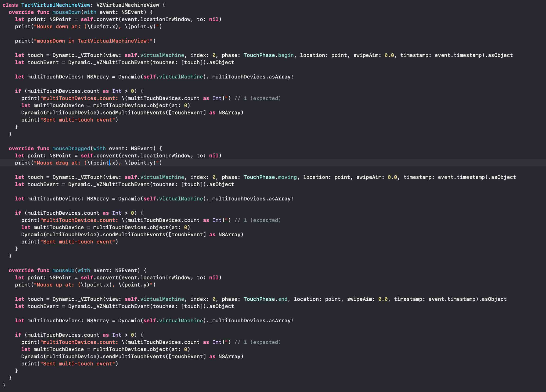Click the class keyword on the first line
This screenshot has width=546, height=392.
tap(10, 5)
